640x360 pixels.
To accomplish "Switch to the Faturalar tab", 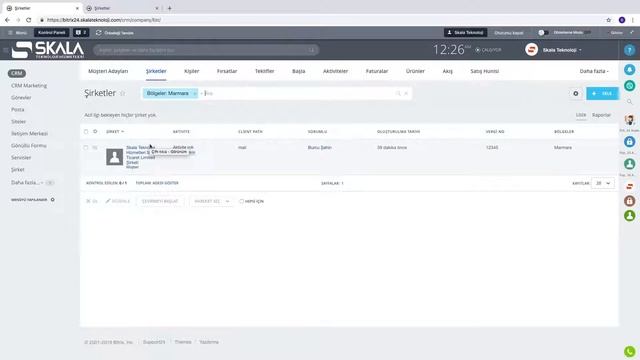I will pos(377,71).
